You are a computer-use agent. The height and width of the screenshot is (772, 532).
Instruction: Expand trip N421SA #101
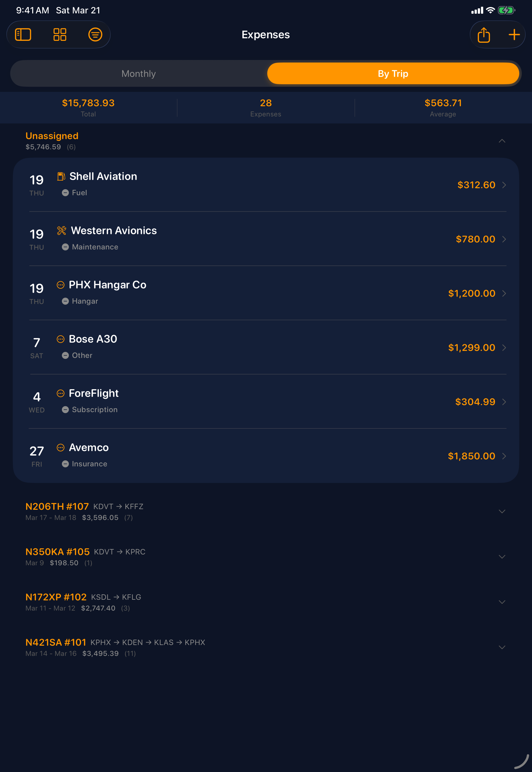coord(502,647)
